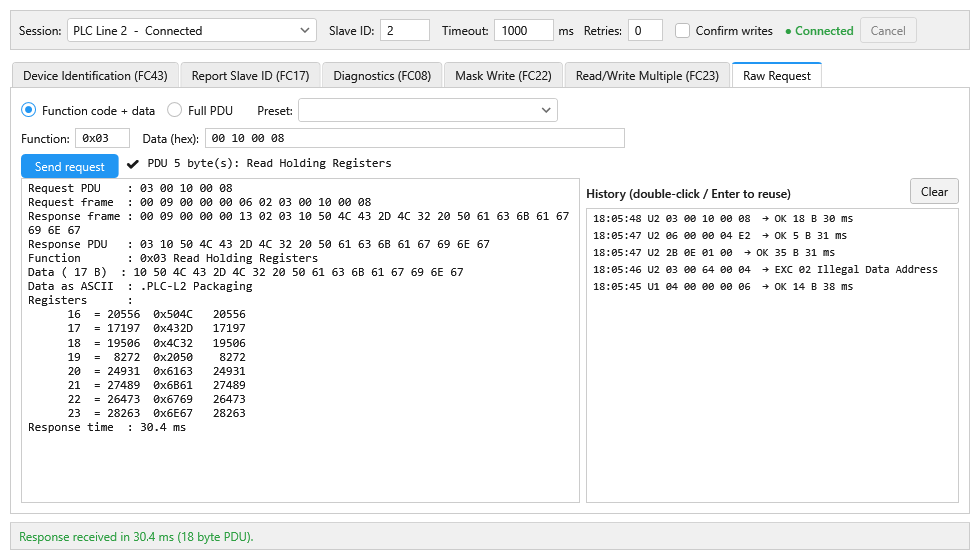Select history entry 18:05:47 U2 06 00 00 04 E2

tap(772, 236)
